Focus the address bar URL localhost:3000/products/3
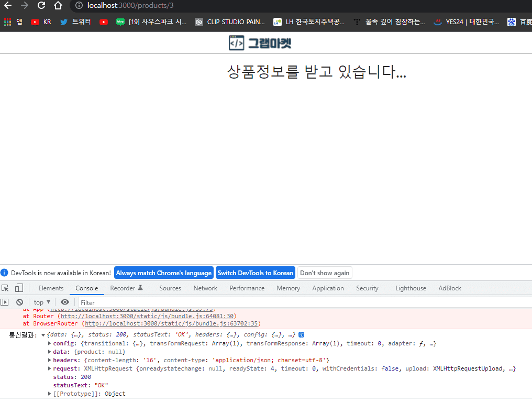This screenshot has height=402, width=532. point(130,5)
